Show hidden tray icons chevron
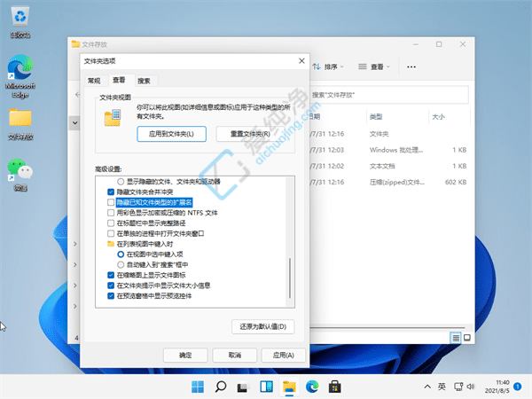The height and width of the screenshot is (399, 532). [427, 387]
